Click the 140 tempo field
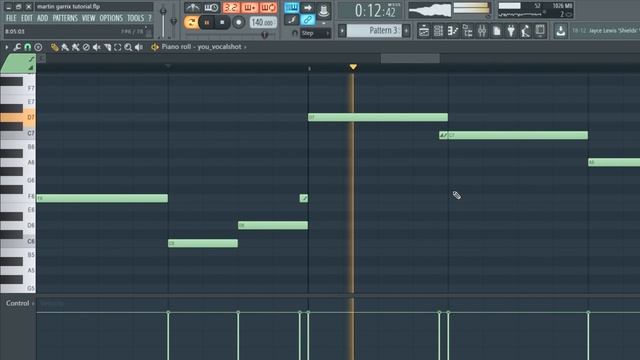The height and width of the screenshot is (360, 640). click(262, 22)
